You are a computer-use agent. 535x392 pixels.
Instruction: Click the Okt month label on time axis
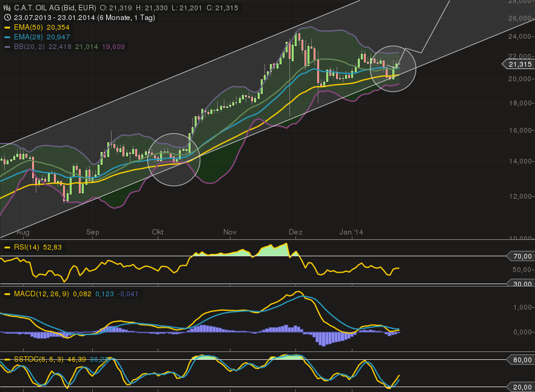(157, 232)
